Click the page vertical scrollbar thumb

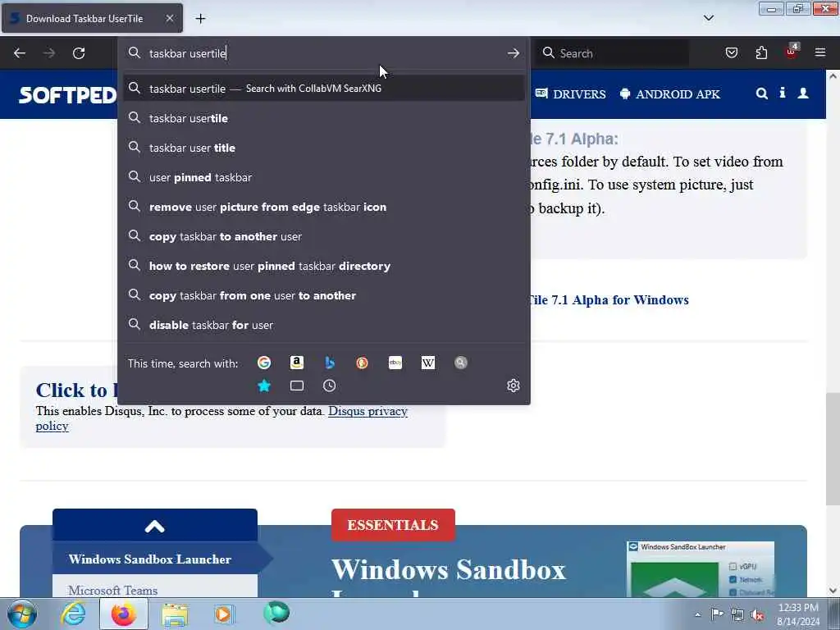pos(833,449)
